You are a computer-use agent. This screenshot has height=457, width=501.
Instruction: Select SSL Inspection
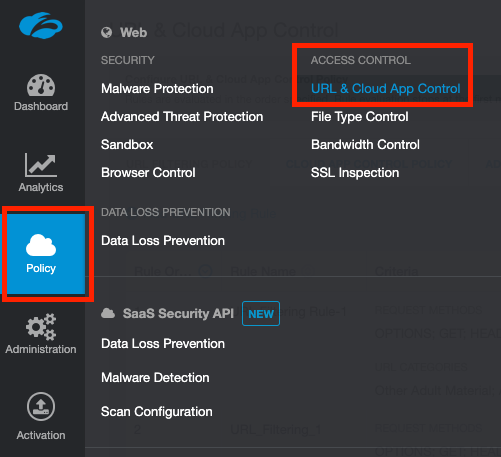(x=355, y=173)
